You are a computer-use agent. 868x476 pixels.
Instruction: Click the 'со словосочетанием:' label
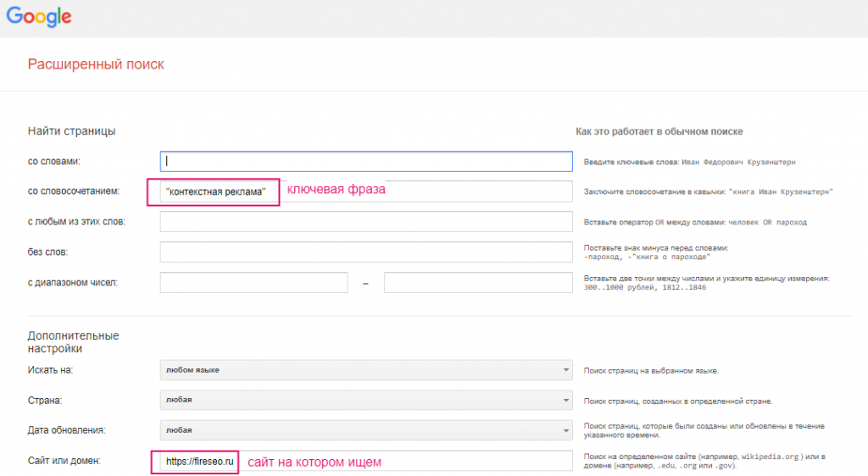[73, 191]
